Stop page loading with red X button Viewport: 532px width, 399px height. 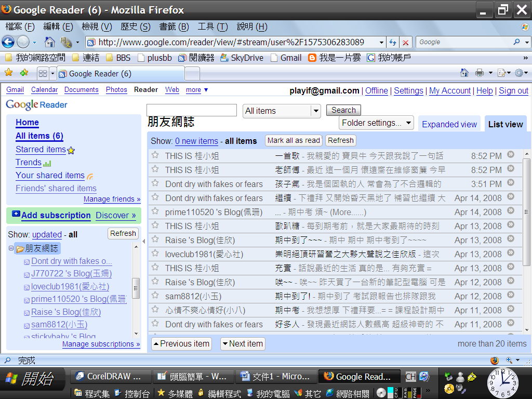(x=405, y=43)
